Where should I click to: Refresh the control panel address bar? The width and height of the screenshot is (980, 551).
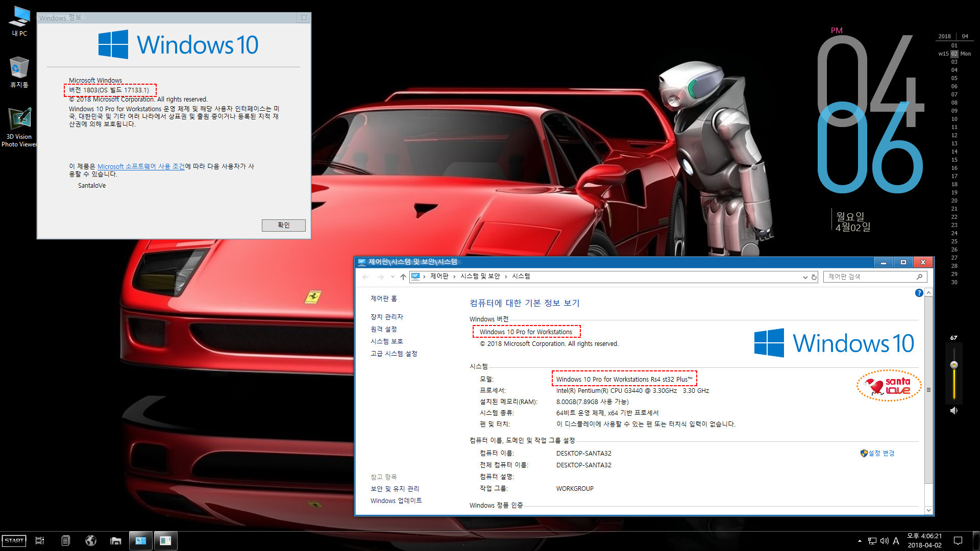pos(814,277)
